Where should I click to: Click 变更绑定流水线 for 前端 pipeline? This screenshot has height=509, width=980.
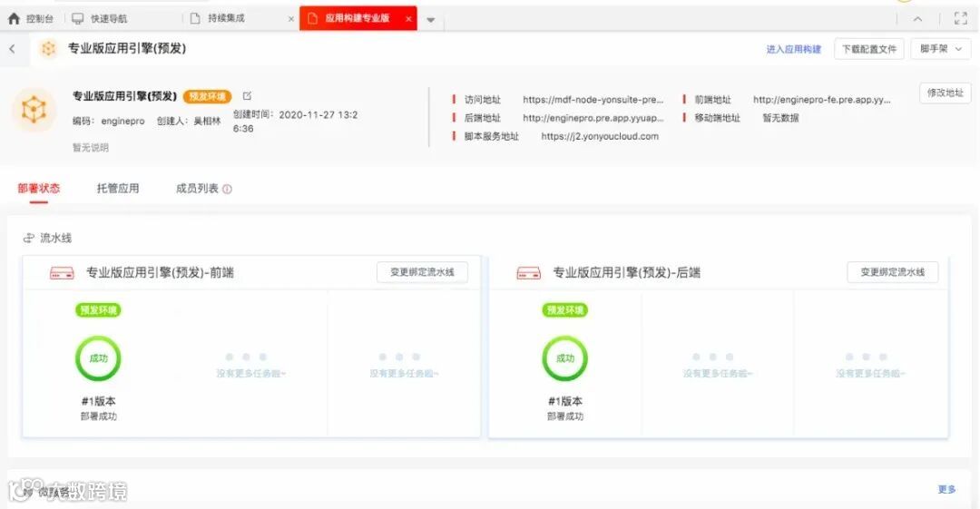click(423, 272)
